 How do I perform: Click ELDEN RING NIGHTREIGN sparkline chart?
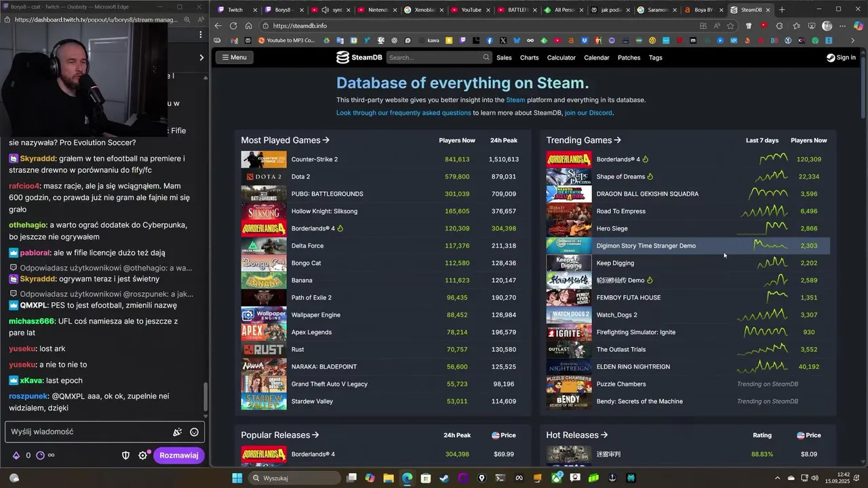coord(762,367)
